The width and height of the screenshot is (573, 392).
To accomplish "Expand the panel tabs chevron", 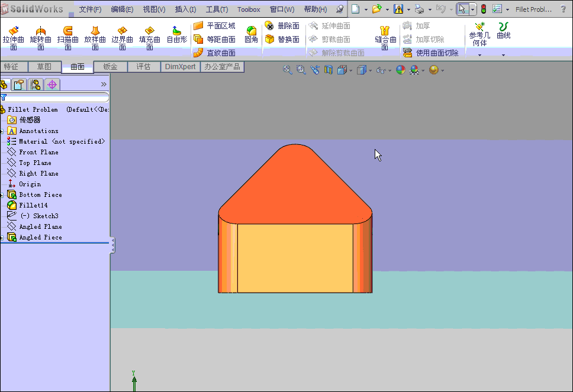I will click(x=104, y=85).
